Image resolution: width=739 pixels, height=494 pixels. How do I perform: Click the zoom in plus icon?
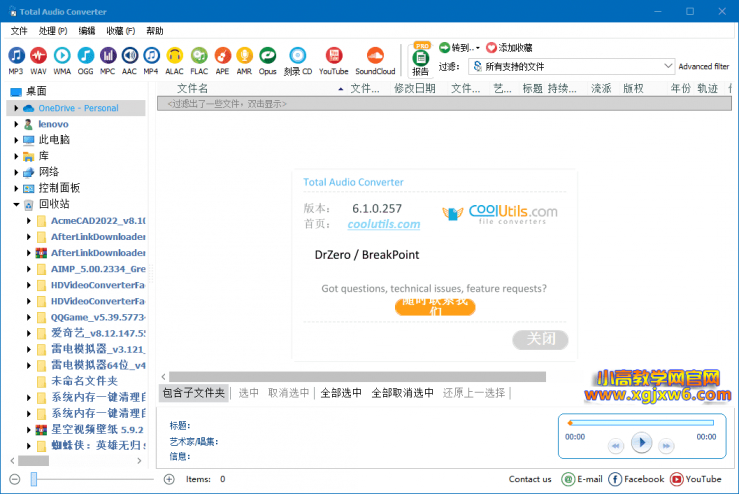pos(169,479)
